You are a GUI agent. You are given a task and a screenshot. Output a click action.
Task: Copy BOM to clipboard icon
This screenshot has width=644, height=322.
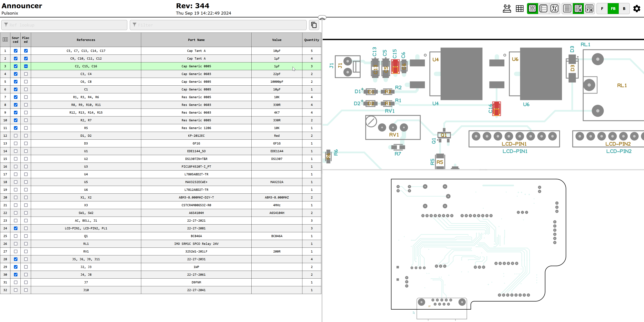click(314, 25)
